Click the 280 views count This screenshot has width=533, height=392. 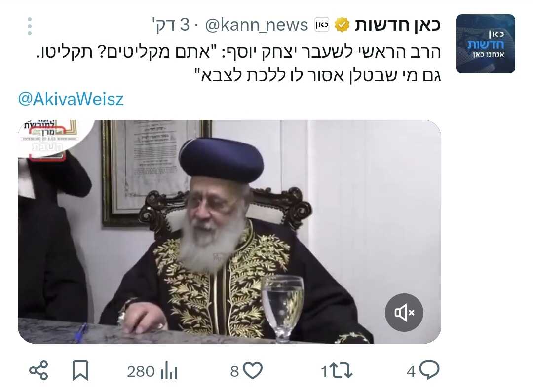141,371
